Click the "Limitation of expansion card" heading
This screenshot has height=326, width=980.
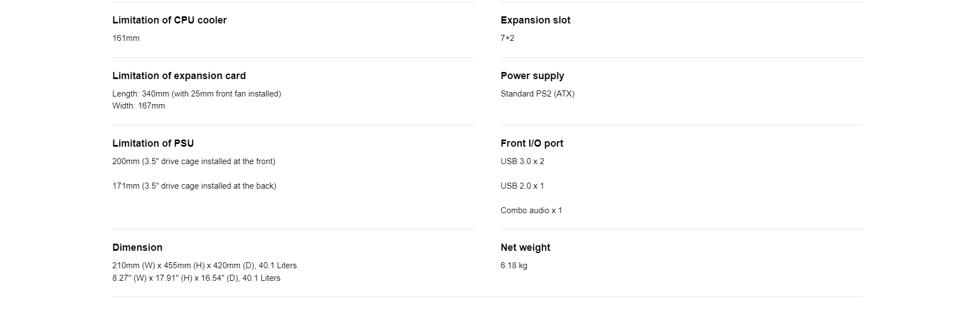[x=179, y=76]
